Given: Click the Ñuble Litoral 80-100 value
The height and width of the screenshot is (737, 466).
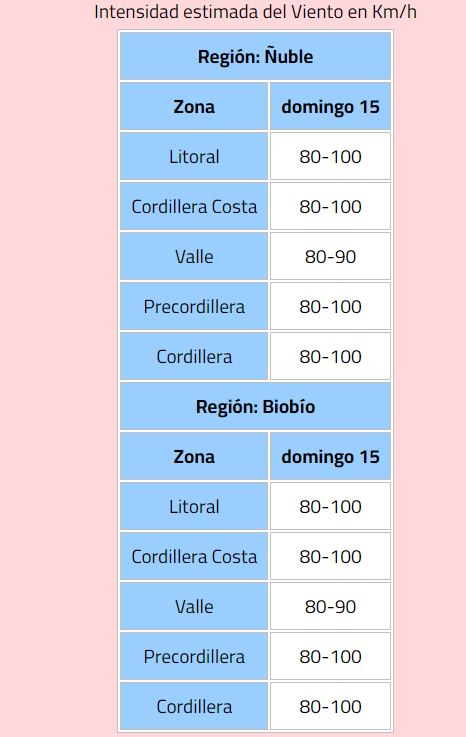Looking at the screenshot, I should [330, 157].
